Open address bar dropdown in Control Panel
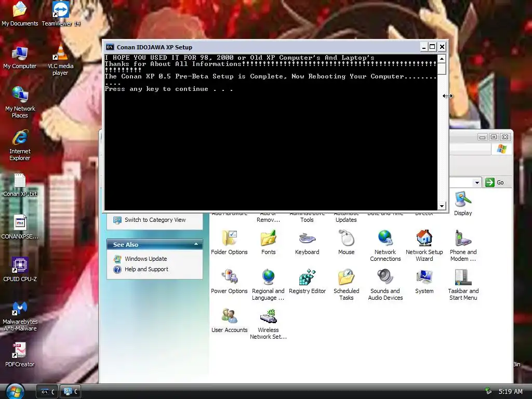Image resolution: width=532 pixels, height=399 pixels. pyautogui.click(x=477, y=182)
